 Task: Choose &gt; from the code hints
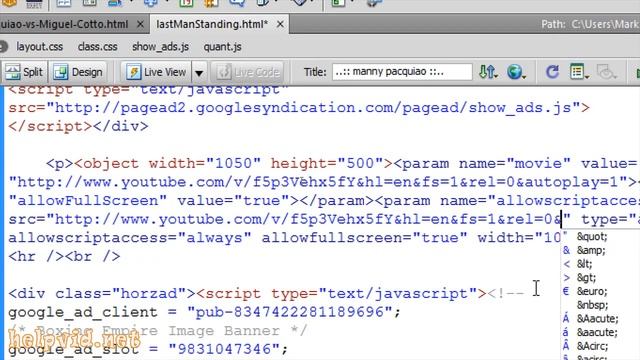point(586,278)
